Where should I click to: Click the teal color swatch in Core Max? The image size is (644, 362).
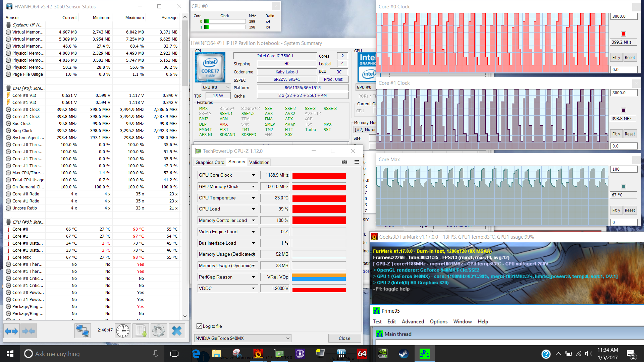tap(624, 186)
